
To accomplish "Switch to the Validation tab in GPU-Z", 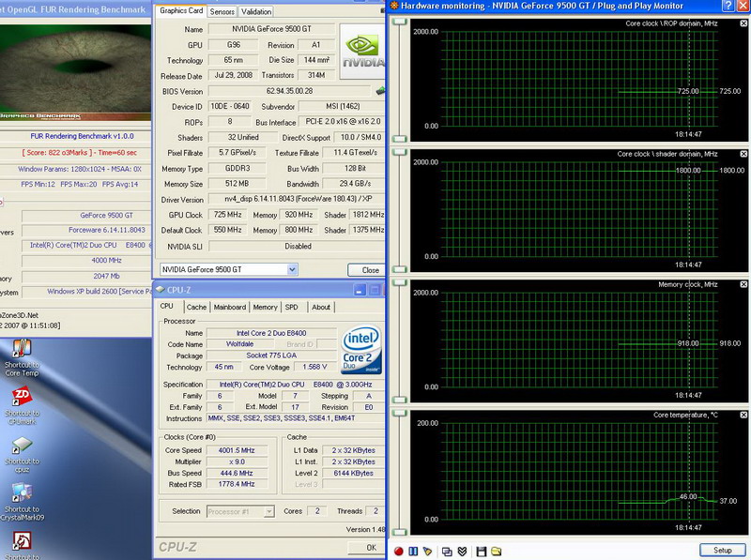I will coord(256,11).
